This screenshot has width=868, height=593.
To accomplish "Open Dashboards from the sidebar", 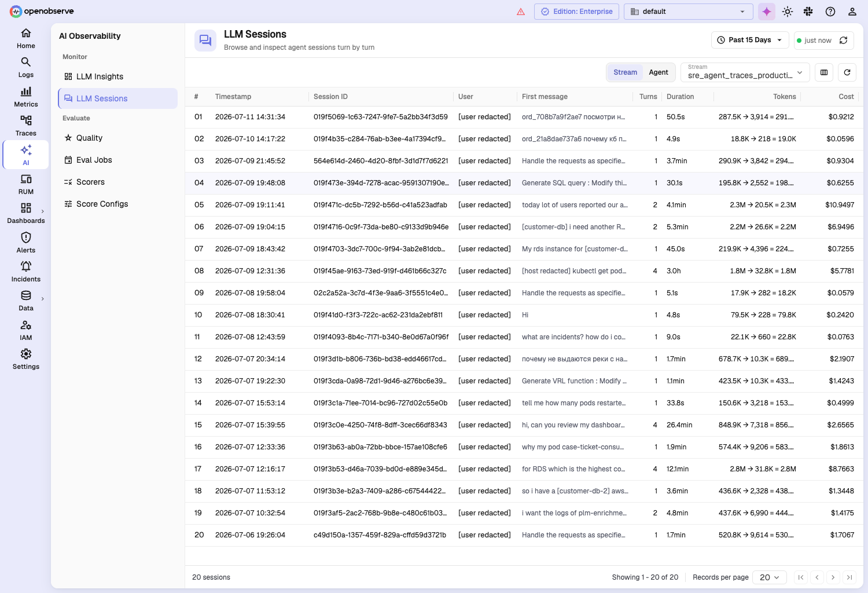I will pos(26,214).
